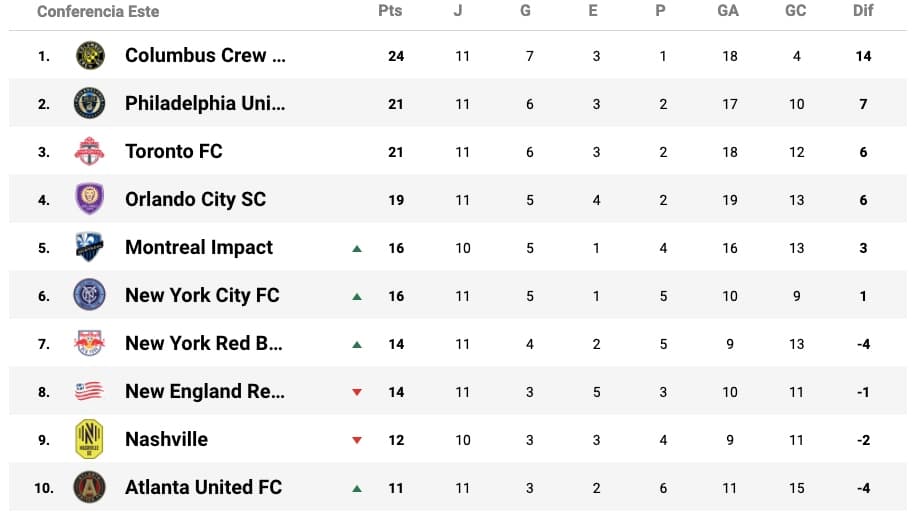Open the Montreal Impact logo
The image size is (913, 515).
pos(90,247)
